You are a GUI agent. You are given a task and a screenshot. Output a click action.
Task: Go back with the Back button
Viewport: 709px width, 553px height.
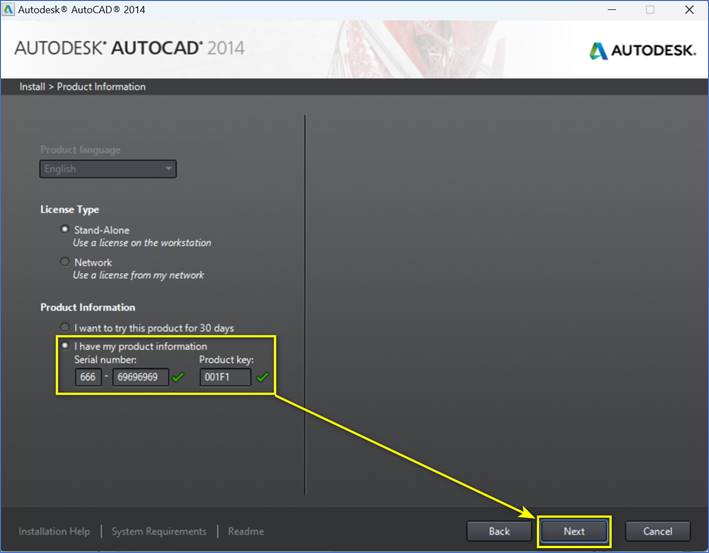[x=499, y=531]
